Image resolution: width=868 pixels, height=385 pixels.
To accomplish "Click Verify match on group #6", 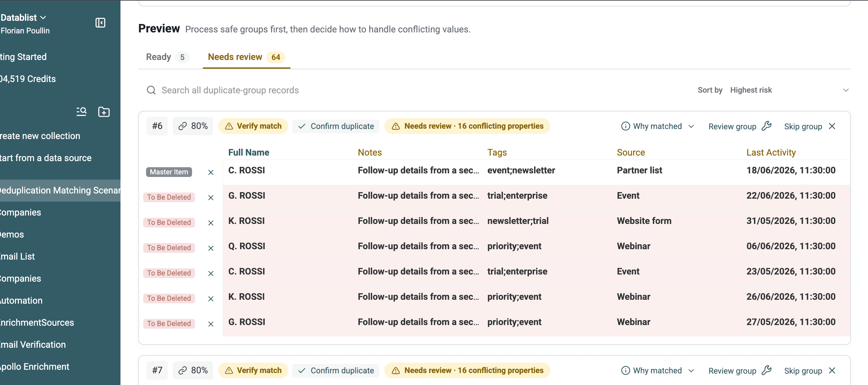I will click(253, 126).
